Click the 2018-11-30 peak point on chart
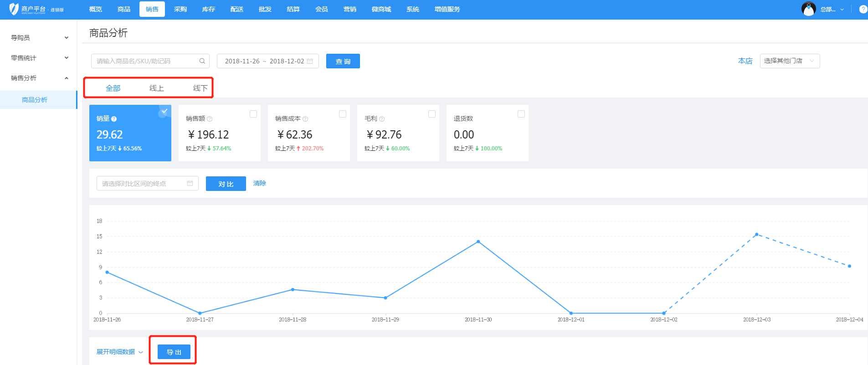 pos(478,242)
